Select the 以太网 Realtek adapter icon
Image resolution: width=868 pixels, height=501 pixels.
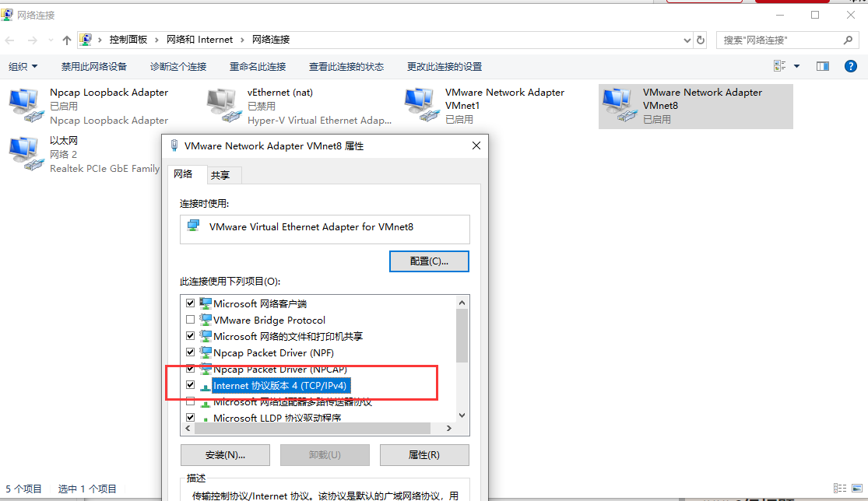[26, 153]
